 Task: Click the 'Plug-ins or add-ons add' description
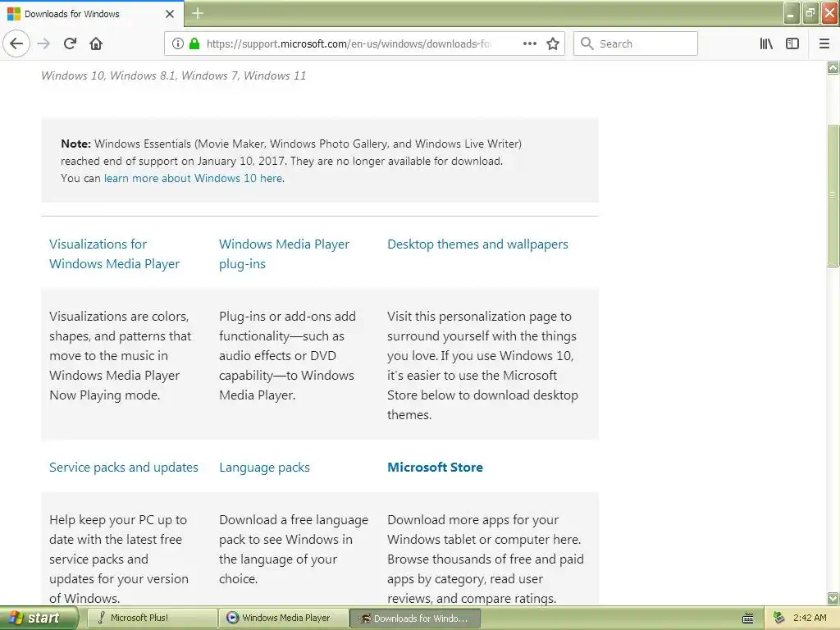tap(287, 356)
